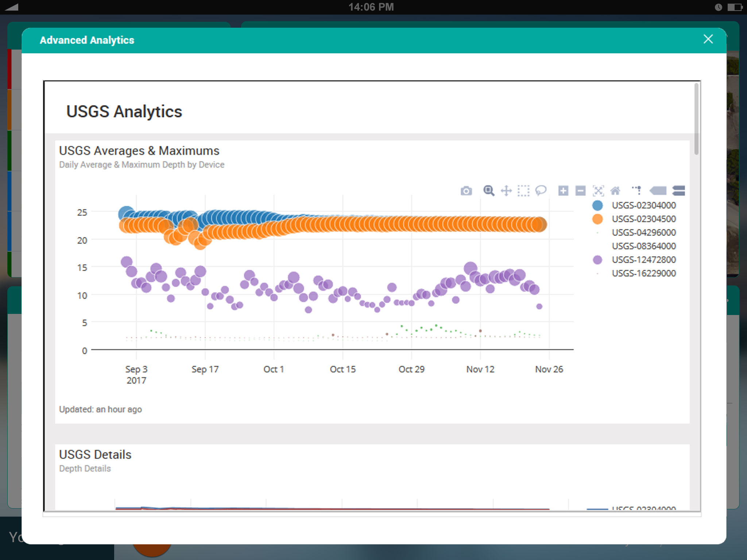Close the Advanced Analytics dialog
Viewport: 747px width, 560px height.
pos(708,39)
